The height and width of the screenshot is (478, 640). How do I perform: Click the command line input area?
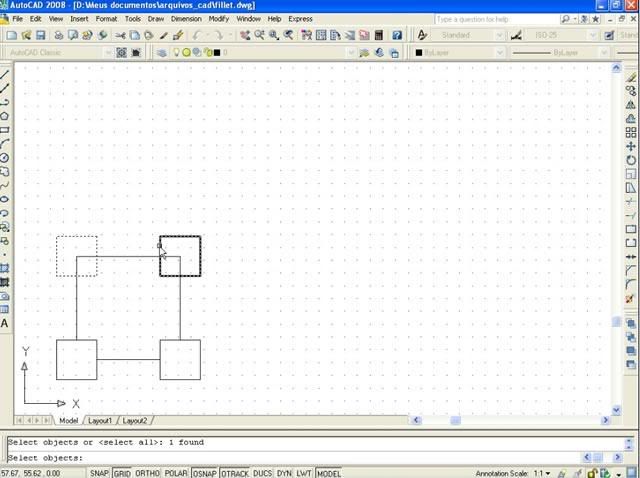point(300,458)
